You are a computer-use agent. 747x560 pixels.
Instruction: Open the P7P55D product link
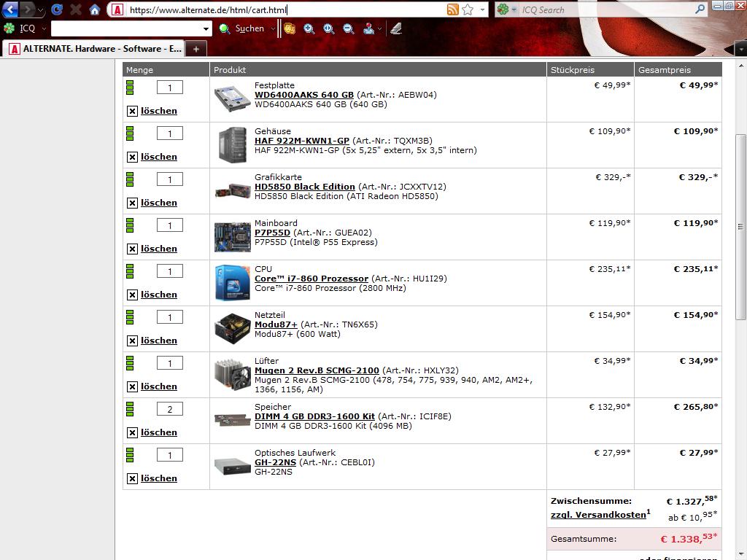click(x=272, y=233)
